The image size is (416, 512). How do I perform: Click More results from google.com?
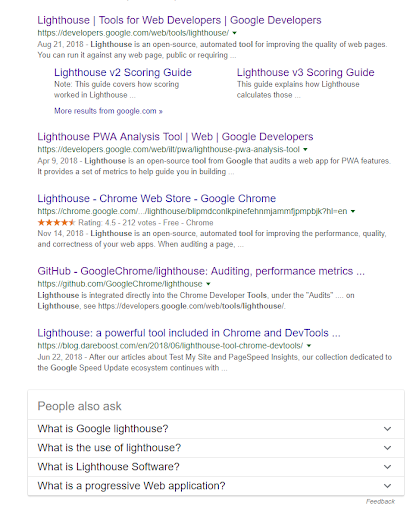[x=108, y=111]
